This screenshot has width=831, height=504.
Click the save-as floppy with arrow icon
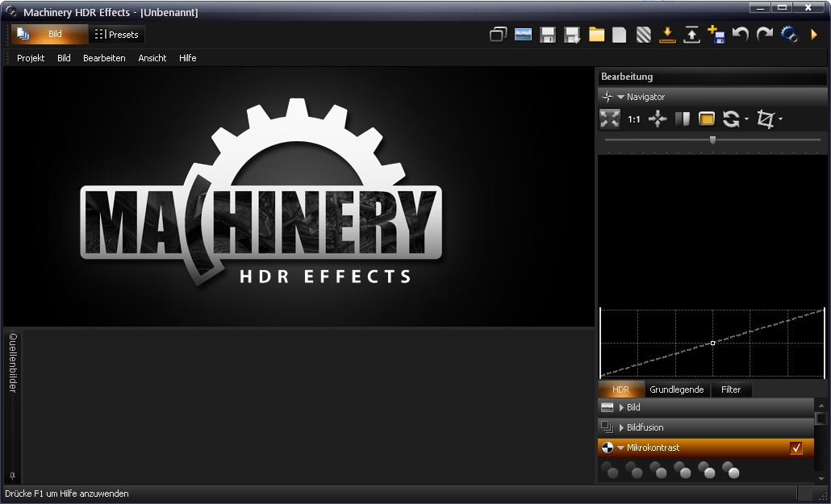572,35
